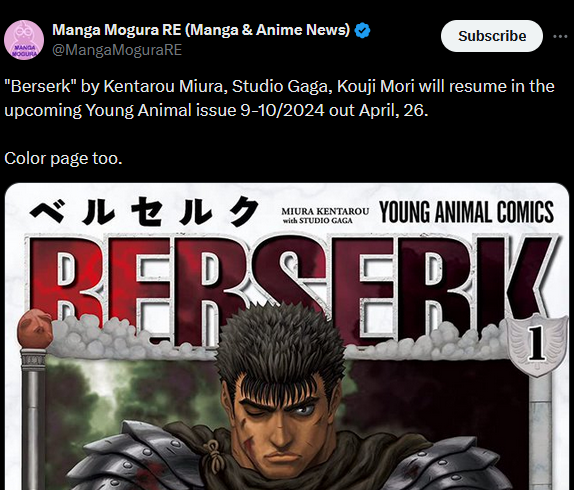Screen dimensions: 574x490
Task: Click the Subscribe button
Action: point(492,36)
